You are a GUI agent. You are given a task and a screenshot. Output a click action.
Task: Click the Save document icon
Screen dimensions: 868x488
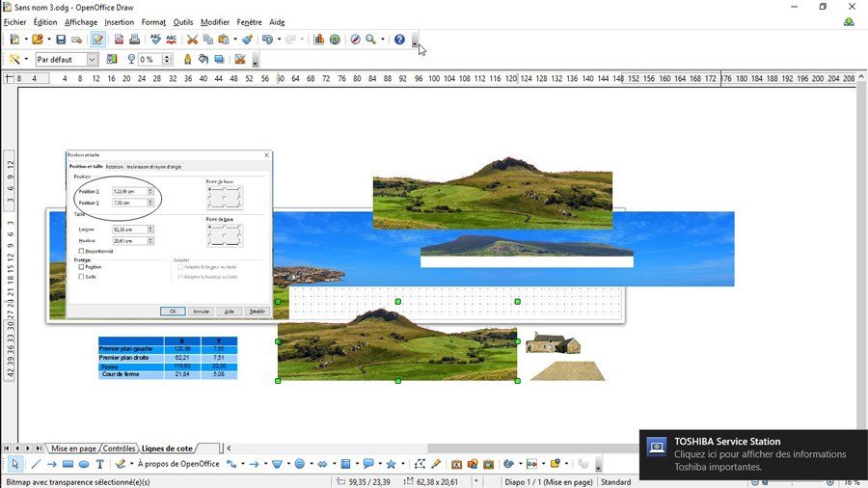[x=61, y=40]
